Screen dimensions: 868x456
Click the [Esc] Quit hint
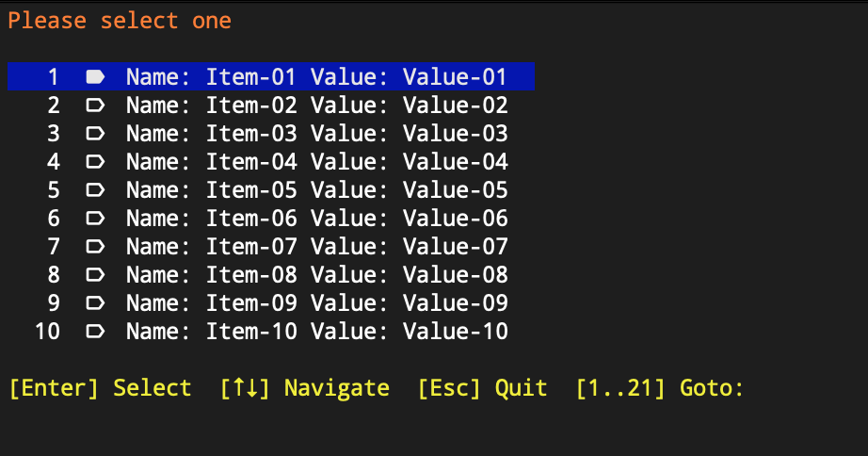482,388
